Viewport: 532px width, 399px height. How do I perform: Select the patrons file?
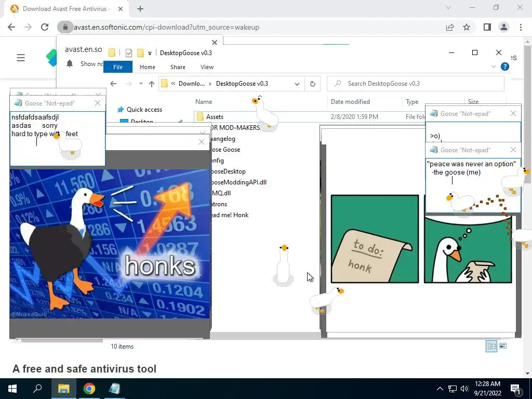[x=220, y=204]
